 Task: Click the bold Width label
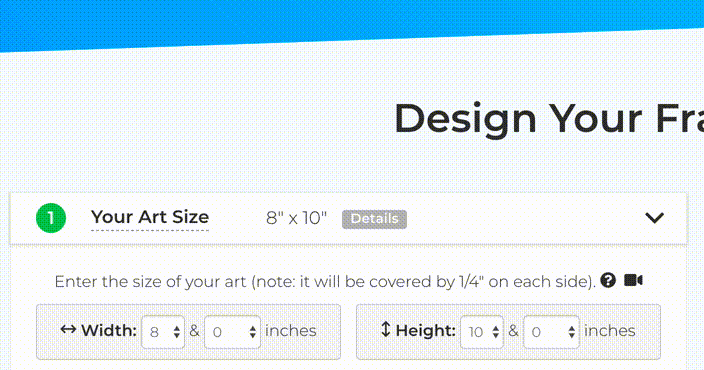click(x=109, y=331)
